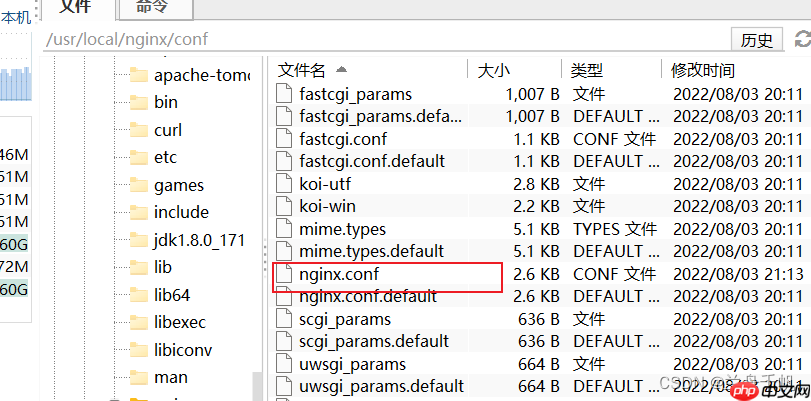Select the lib64 folder icon in tree

point(139,295)
